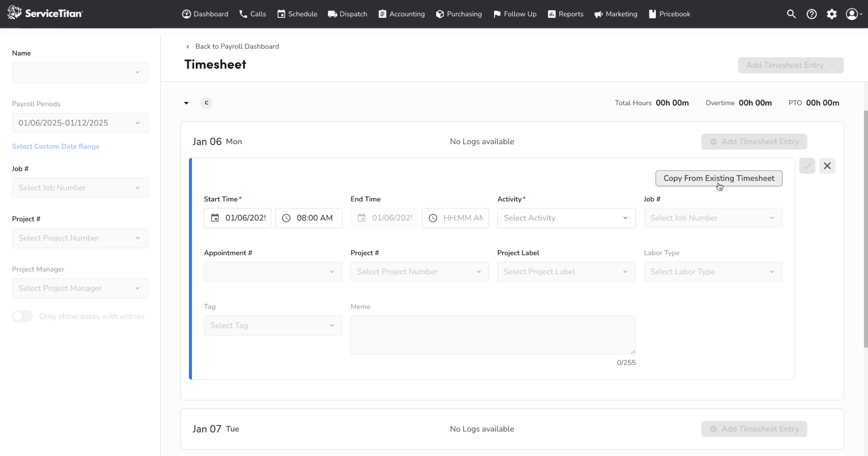Discard the entry with the X button

(x=827, y=165)
